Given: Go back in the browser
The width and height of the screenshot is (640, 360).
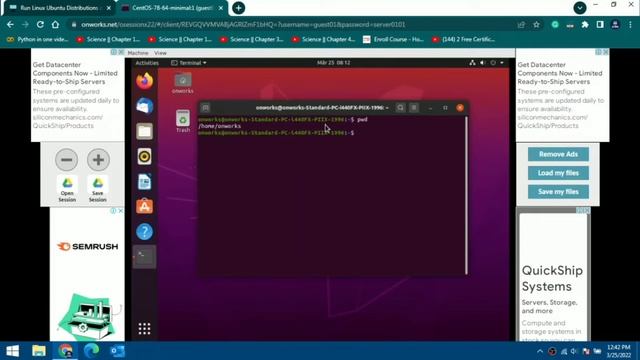Looking at the screenshot, I should [10, 24].
